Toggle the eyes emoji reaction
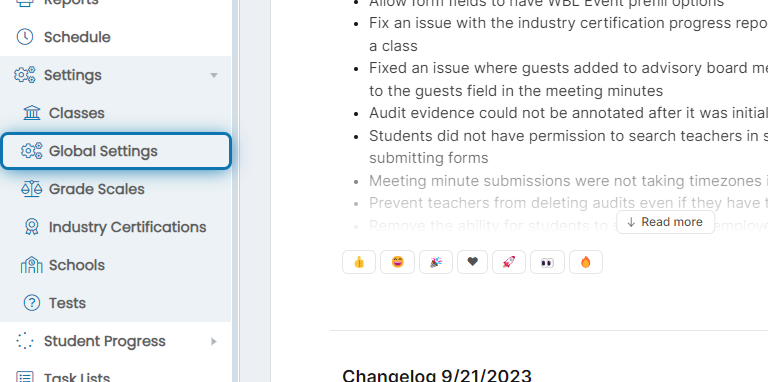 point(547,262)
